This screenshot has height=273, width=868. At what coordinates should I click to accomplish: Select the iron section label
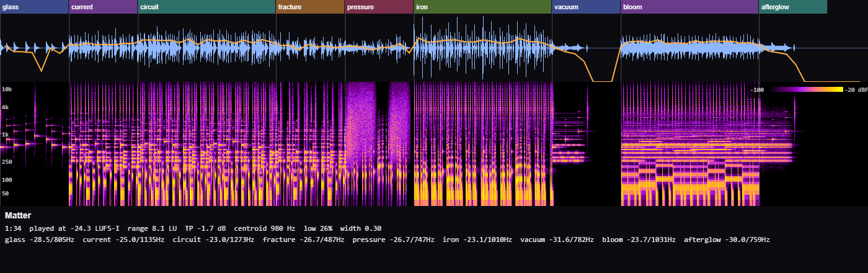pyautogui.click(x=483, y=7)
